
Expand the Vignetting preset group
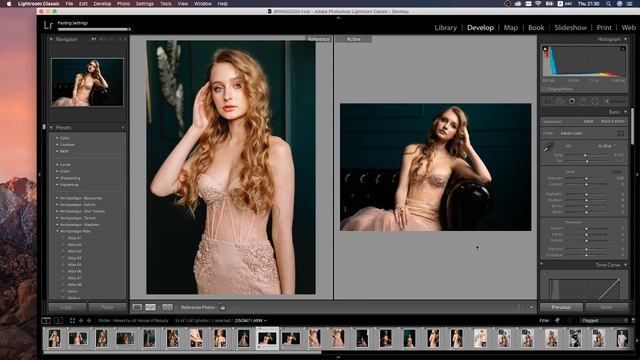click(x=57, y=184)
